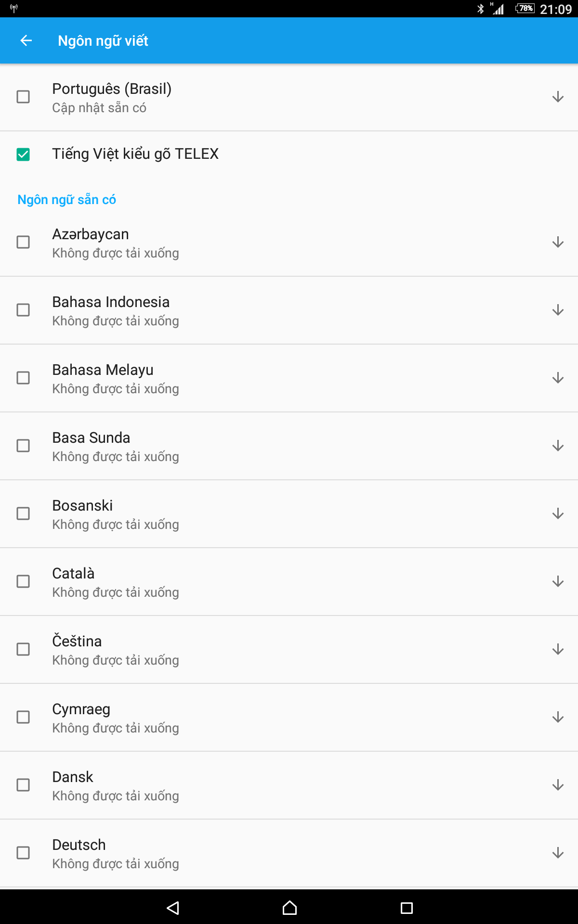Tap the Dansk download arrow
The image size is (578, 924).
click(x=558, y=785)
